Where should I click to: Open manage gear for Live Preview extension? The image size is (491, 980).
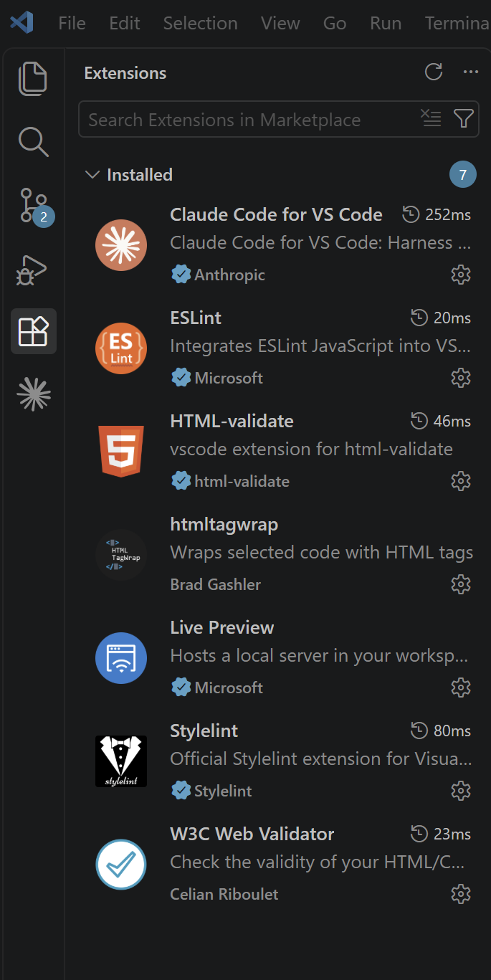(x=460, y=688)
